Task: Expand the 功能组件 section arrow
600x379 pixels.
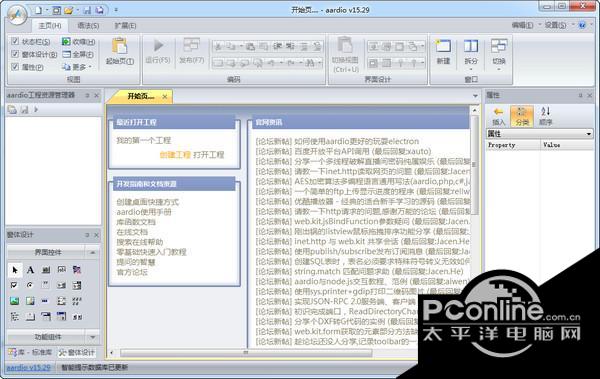Action: click(92, 337)
